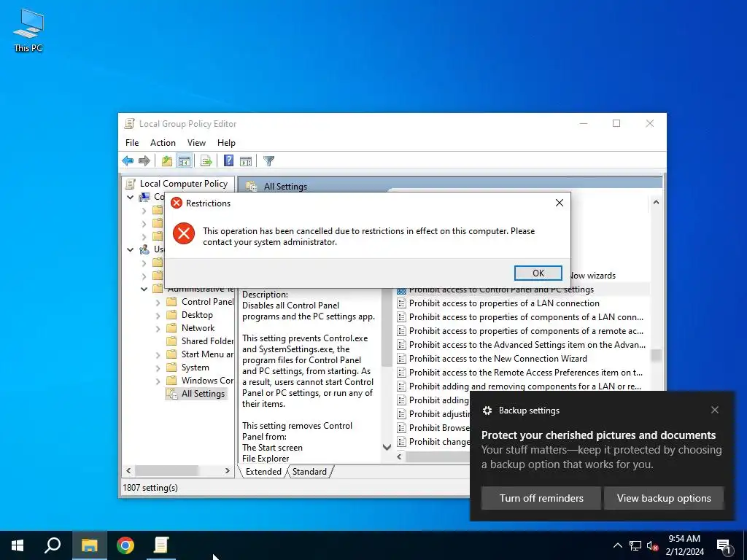Image resolution: width=747 pixels, height=560 pixels.
Task: Open the Windows Start menu
Action: (x=18, y=545)
